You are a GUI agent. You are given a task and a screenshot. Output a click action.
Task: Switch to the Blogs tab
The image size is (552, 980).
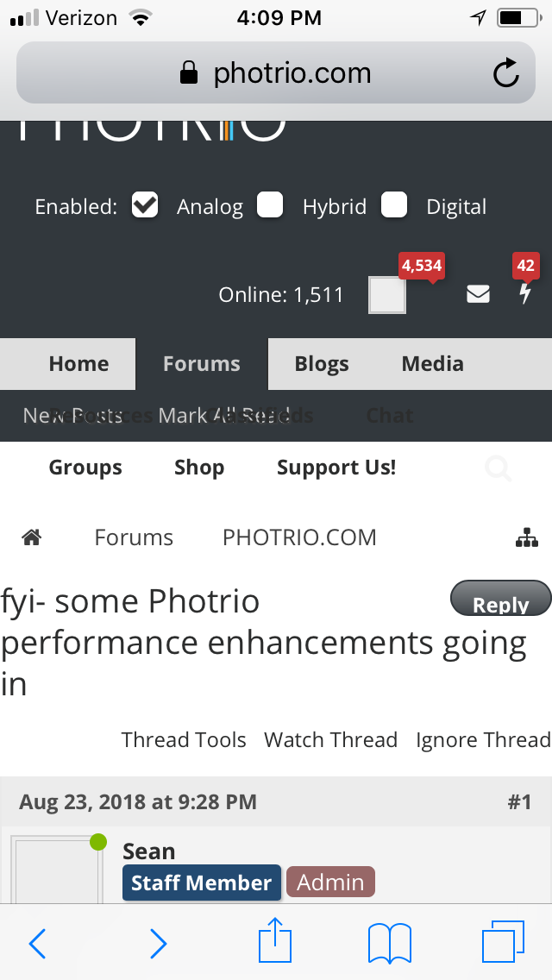322,364
